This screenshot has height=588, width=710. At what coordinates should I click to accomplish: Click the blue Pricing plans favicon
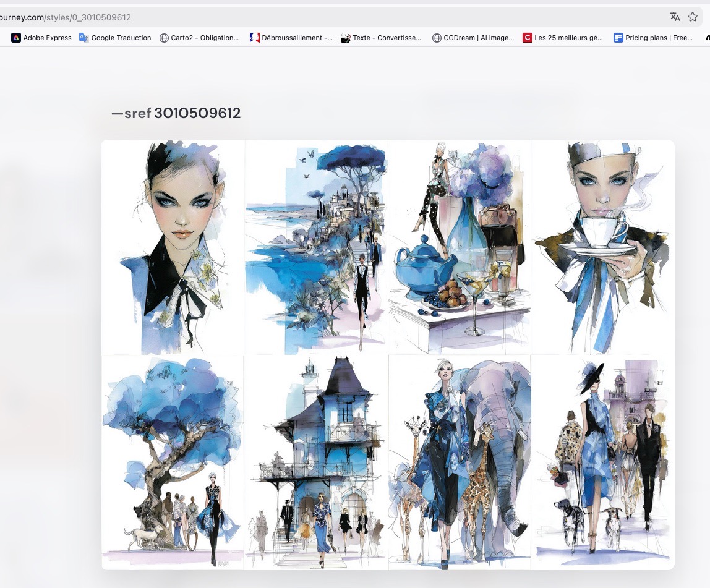tap(618, 38)
